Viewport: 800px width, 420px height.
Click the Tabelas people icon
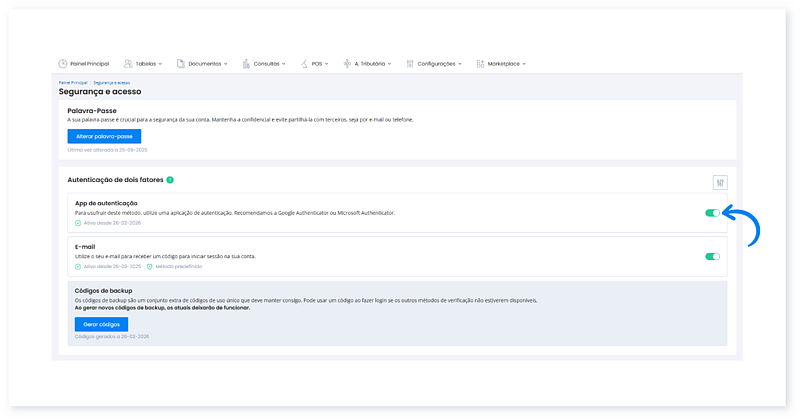[x=128, y=63]
